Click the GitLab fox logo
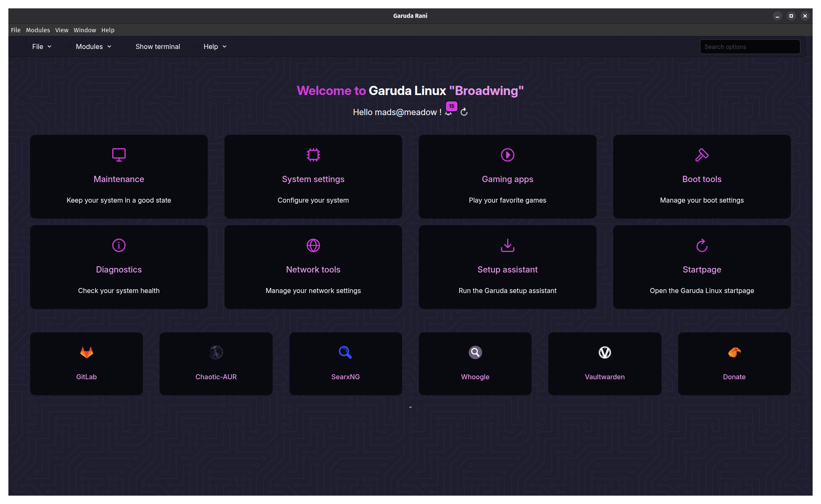 87,352
